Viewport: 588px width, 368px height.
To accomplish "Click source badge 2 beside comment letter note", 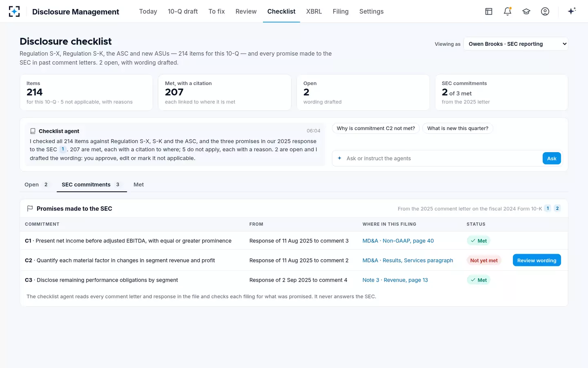I will 557,208.
